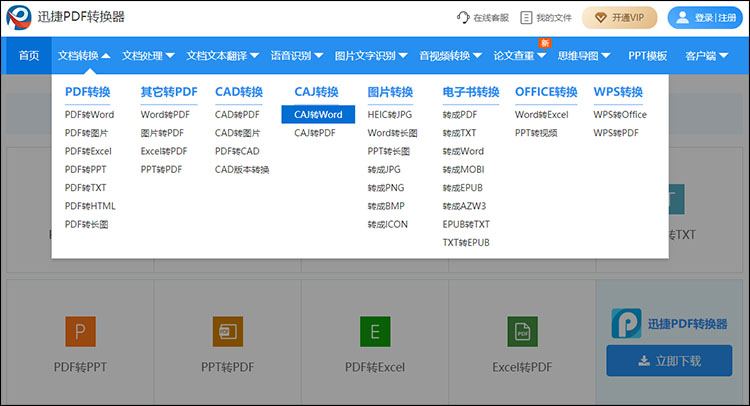Screen dimensions: 750x406
Task: Select CAD转图片 option
Action: coord(238,133)
